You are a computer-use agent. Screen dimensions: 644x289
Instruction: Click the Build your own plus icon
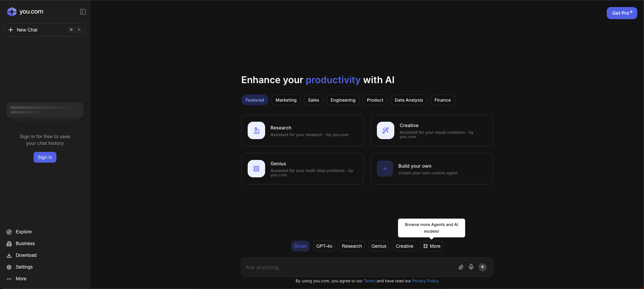pos(385,169)
